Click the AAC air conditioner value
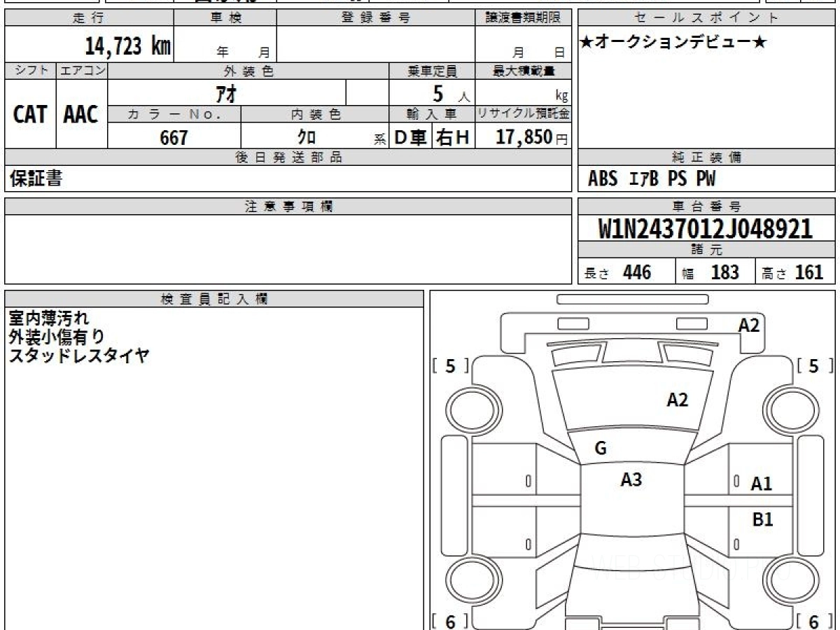Screen dimensions: 840x630 [x=82, y=114]
